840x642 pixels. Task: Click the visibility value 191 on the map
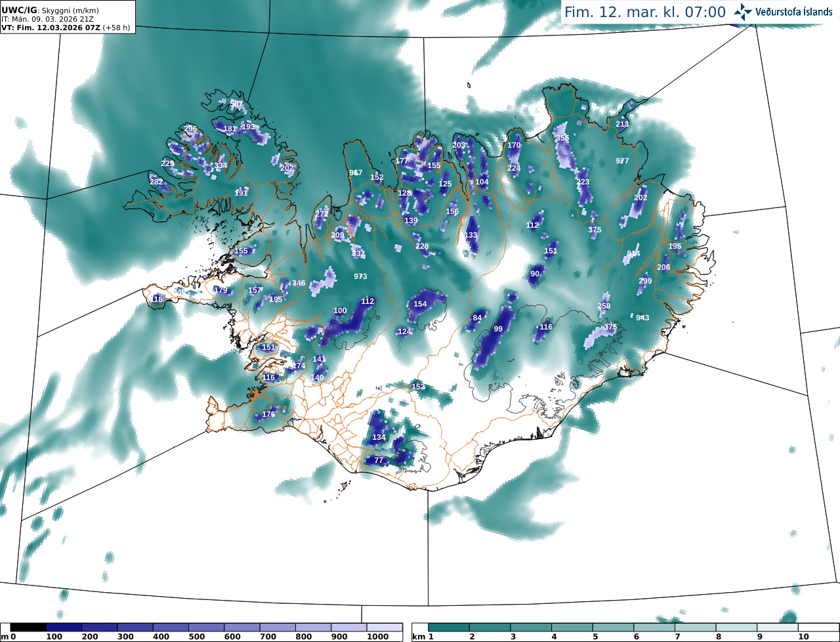pyautogui.click(x=241, y=193)
